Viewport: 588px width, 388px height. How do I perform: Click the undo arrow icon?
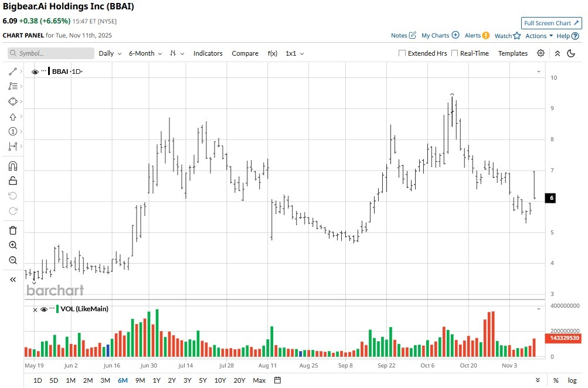click(x=13, y=196)
